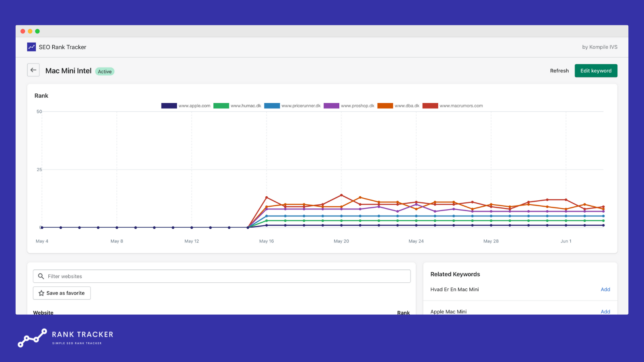Toggle www.proshop.dk legend color swatch
Screen dimensions: 644x362
[332, 106]
